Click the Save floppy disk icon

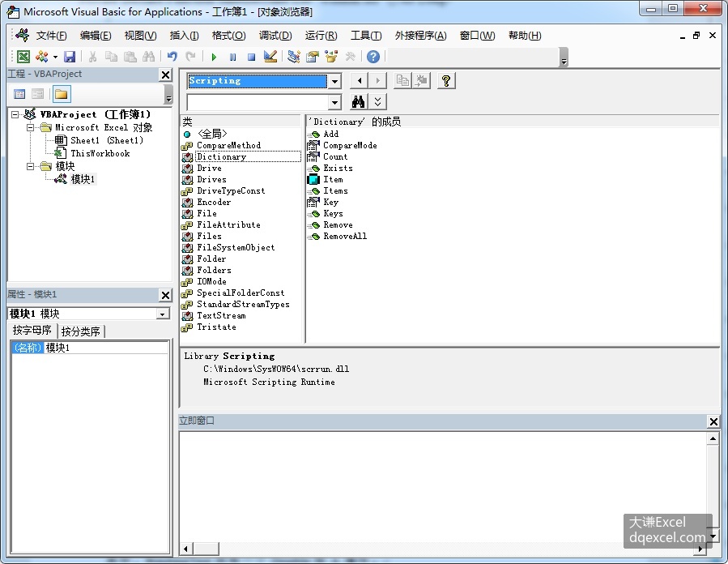pos(70,57)
